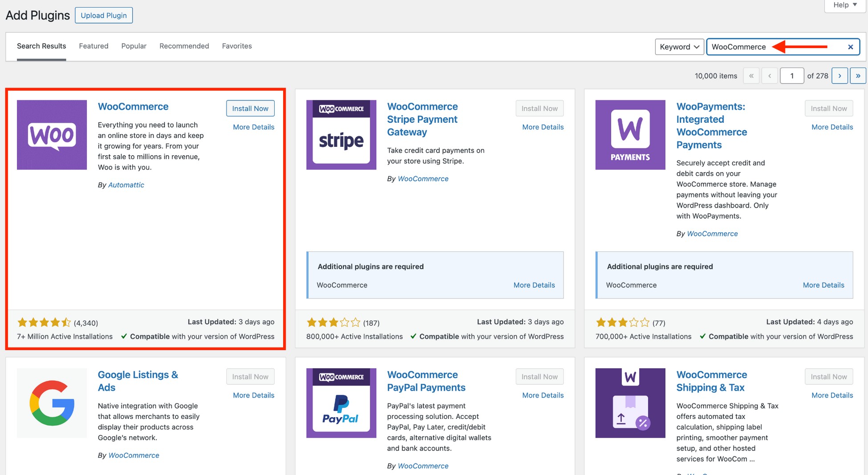This screenshot has height=475, width=868.
Task: Open More Details in WooPayments required plugins notice
Action: point(823,285)
